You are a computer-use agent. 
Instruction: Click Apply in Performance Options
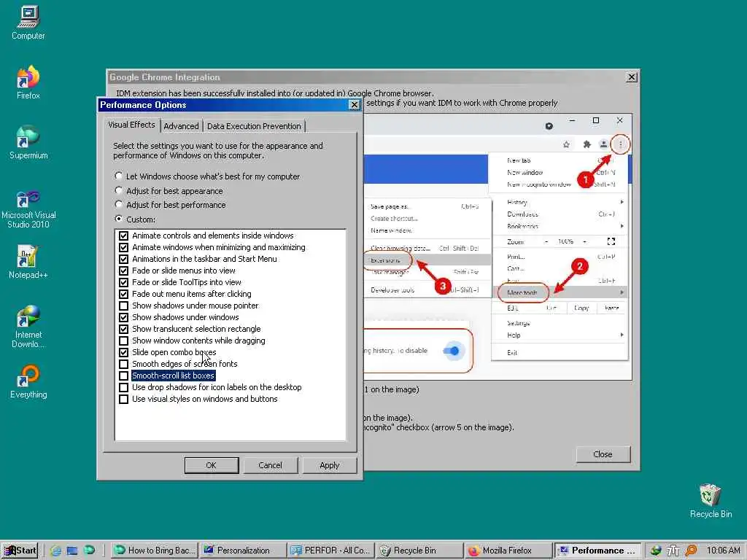[x=329, y=465]
